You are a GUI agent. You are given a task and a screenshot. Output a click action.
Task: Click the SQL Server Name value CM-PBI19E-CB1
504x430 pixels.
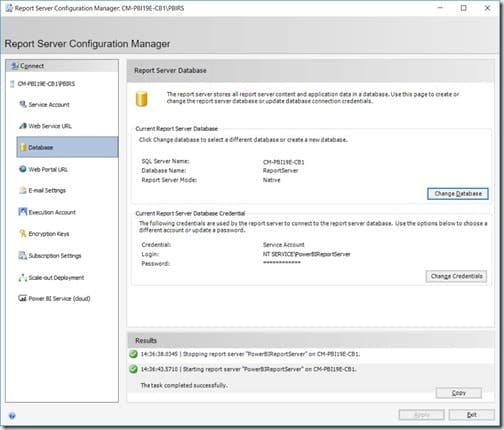(284, 162)
